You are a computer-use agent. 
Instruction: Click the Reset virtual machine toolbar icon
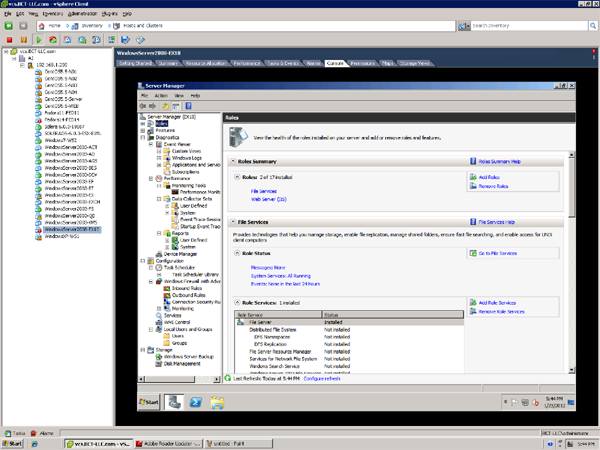[53, 39]
